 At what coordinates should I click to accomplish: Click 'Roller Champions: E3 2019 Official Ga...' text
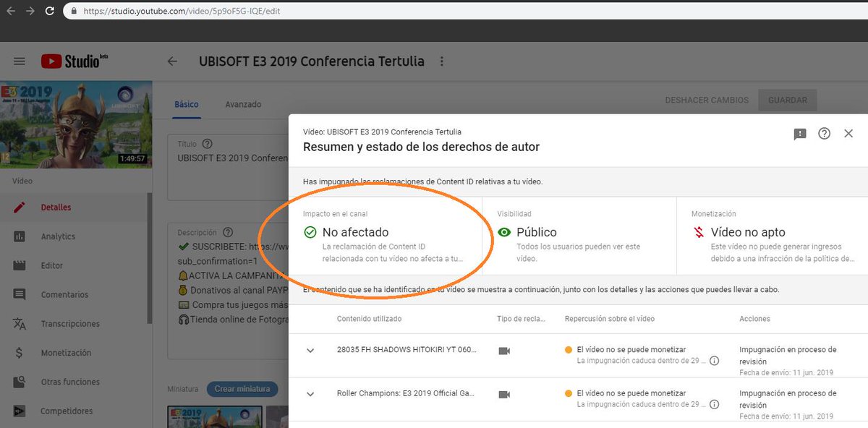point(406,394)
